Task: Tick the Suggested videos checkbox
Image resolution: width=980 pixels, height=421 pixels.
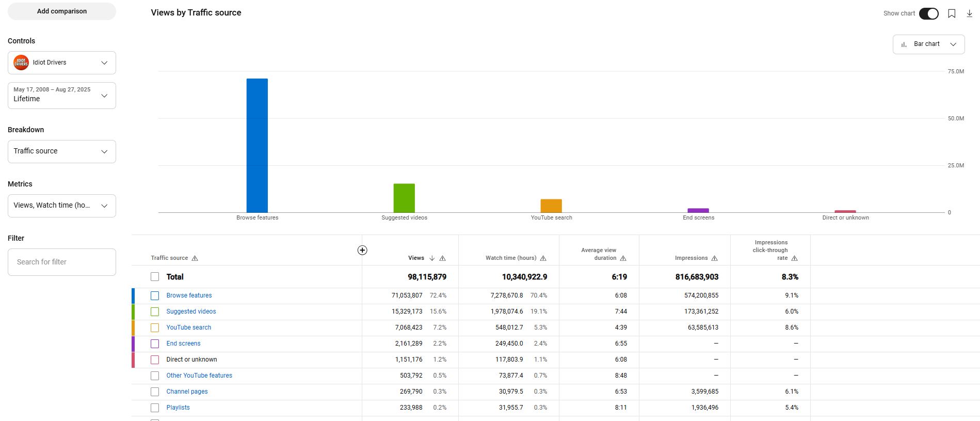Action: (155, 312)
